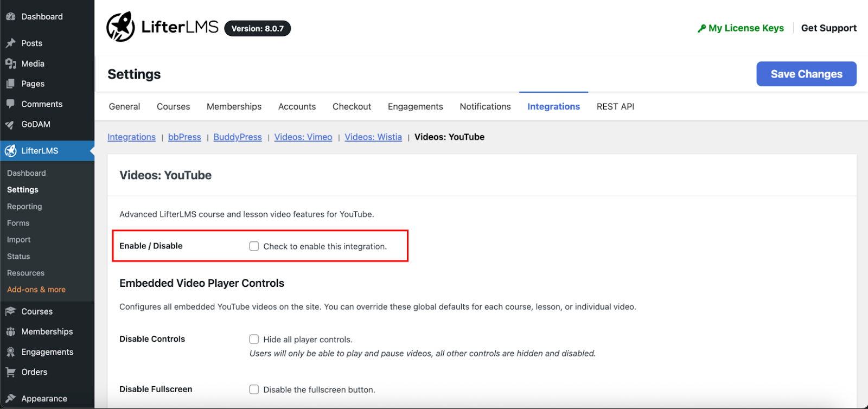Enable the YouTube integration checkbox

pyautogui.click(x=254, y=246)
